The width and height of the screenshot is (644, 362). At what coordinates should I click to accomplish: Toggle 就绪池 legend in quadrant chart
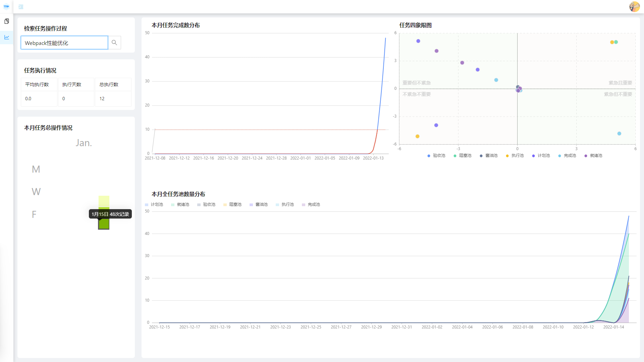593,156
